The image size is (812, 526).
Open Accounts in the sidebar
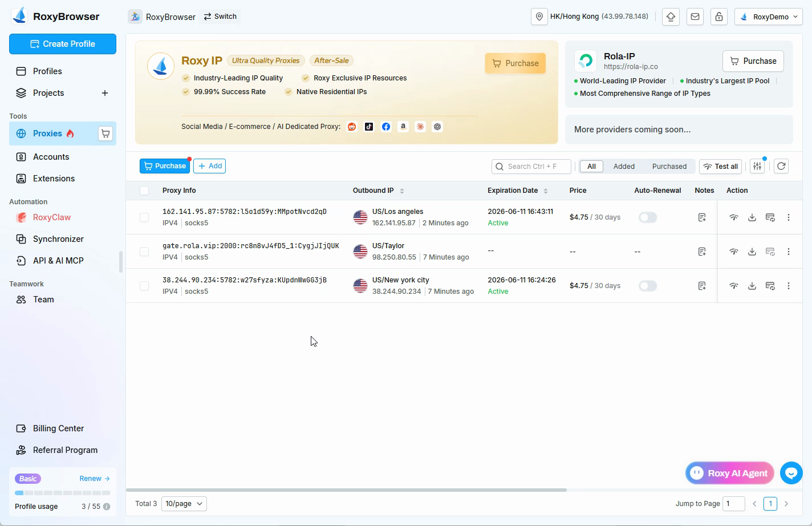(63, 157)
